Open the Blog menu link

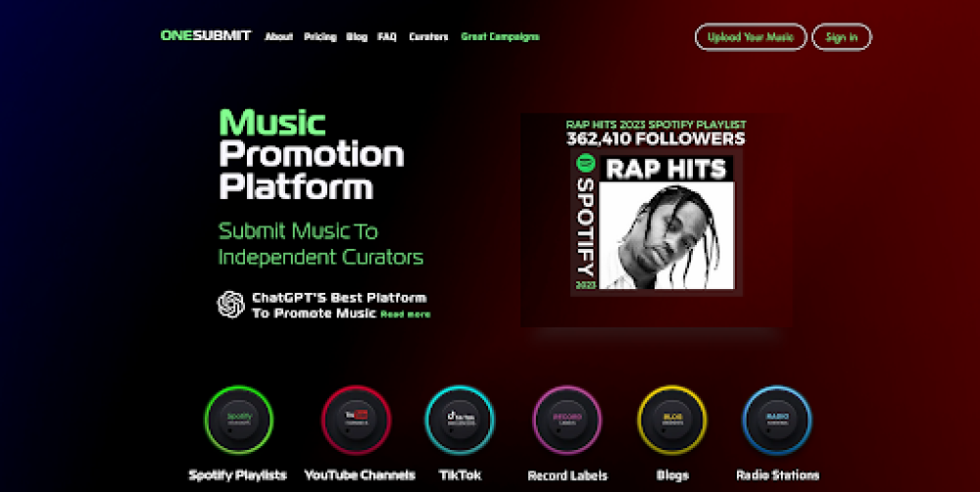tap(357, 37)
